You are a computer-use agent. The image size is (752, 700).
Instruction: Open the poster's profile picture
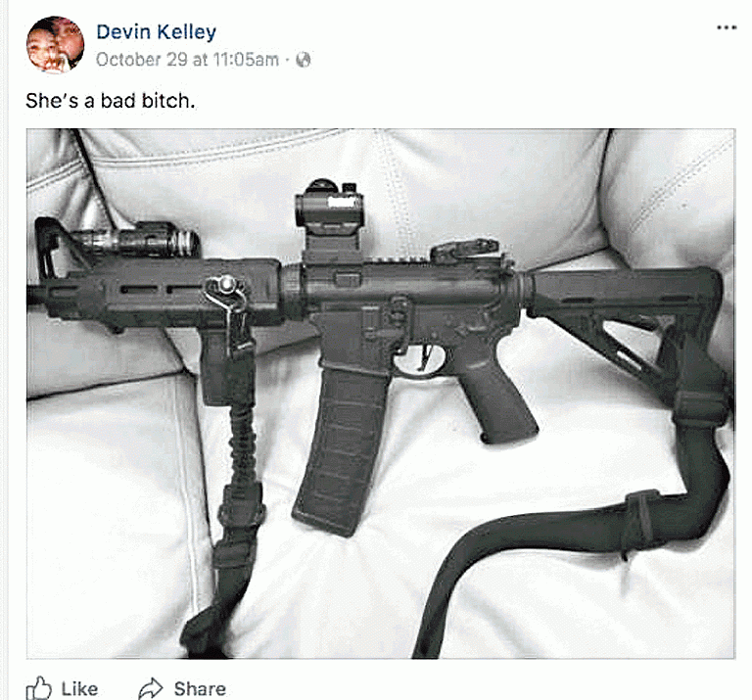55,45
